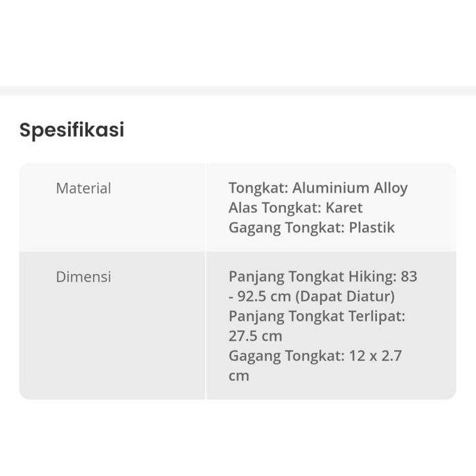Click the final "cm" unit text
476x476 pixels.
click(x=239, y=376)
